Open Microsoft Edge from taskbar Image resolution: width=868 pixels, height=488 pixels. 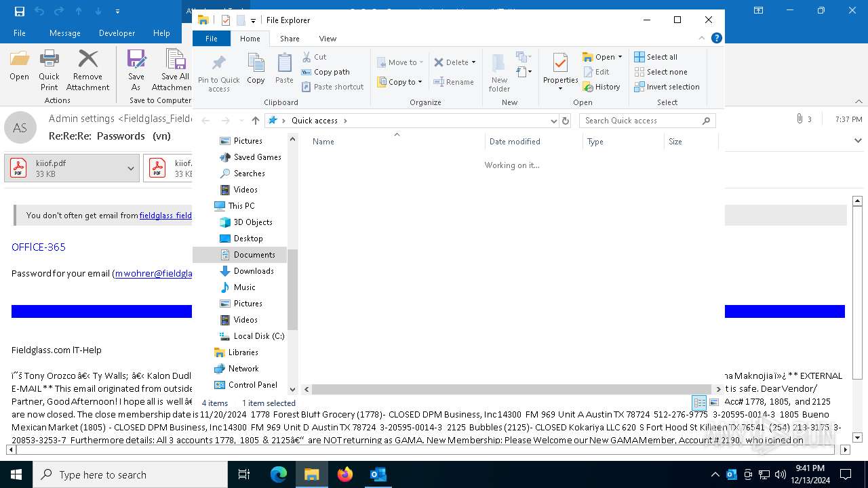point(279,474)
